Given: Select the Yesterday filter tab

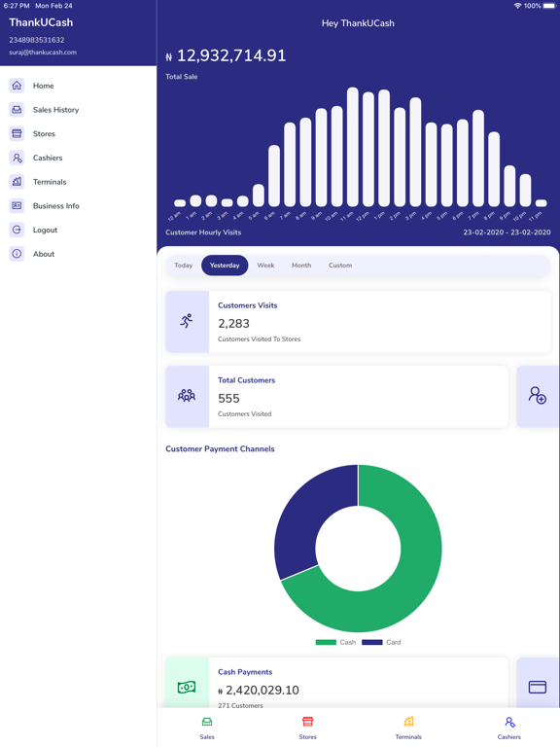Looking at the screenshot, I should (225, 266).
